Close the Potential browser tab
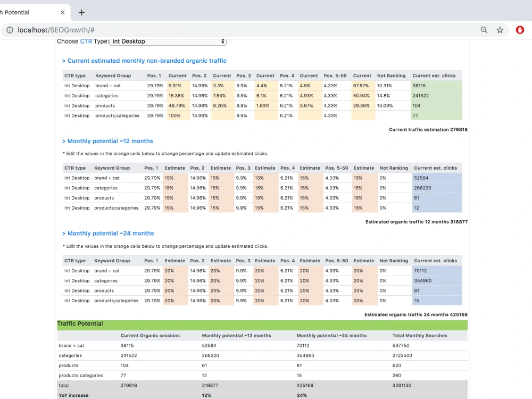 62,13
